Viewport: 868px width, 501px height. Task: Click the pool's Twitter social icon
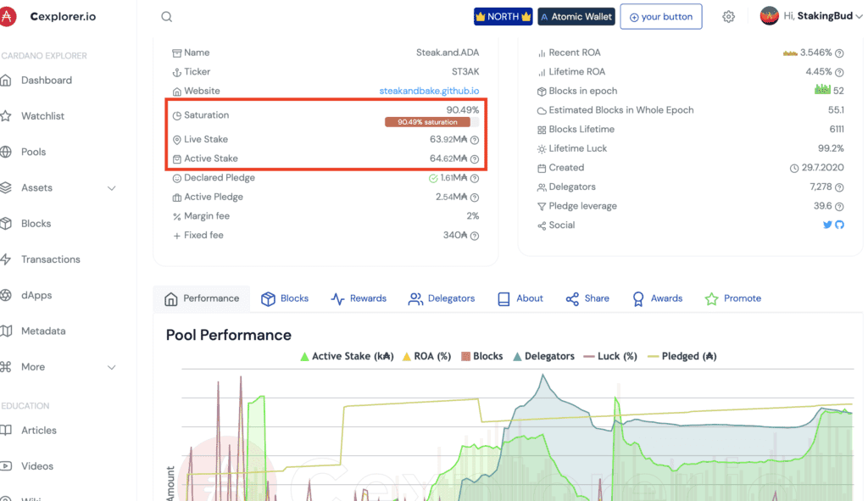pyautogui.click(x=827, y=225)
